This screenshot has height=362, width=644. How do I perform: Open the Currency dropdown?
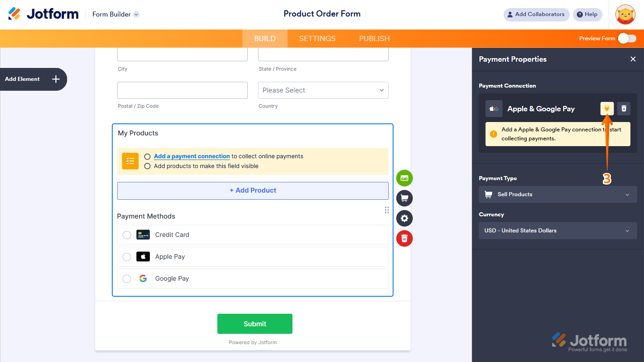click(558, 231)
